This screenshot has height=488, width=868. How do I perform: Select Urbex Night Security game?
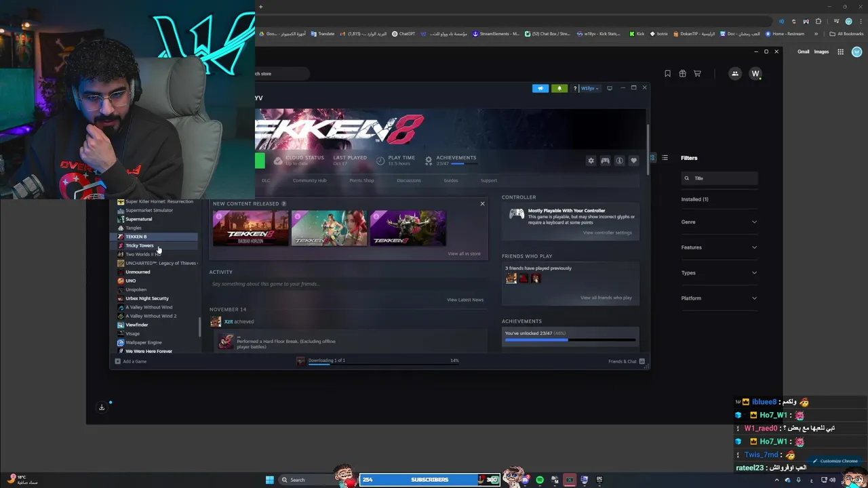click(x=146, y=298)
